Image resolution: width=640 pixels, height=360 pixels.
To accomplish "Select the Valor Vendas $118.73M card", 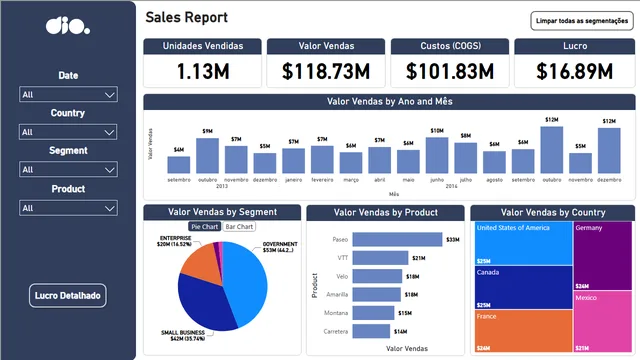I will 326,63.
